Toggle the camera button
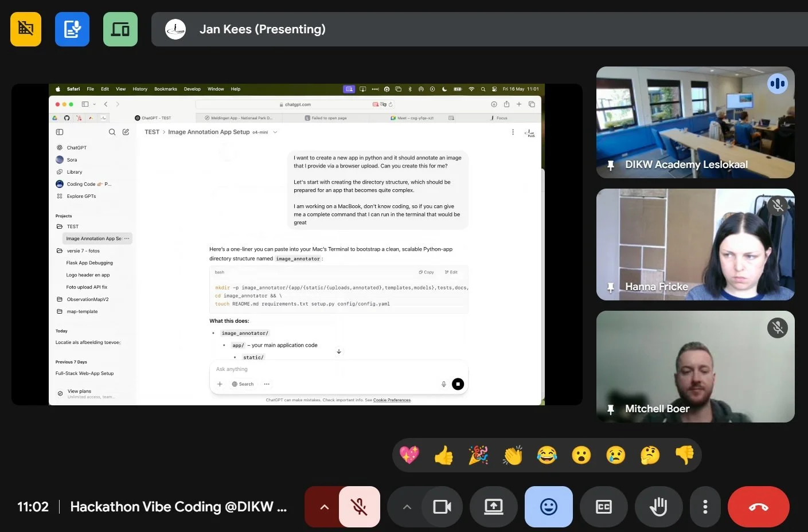 pos(442,507)
